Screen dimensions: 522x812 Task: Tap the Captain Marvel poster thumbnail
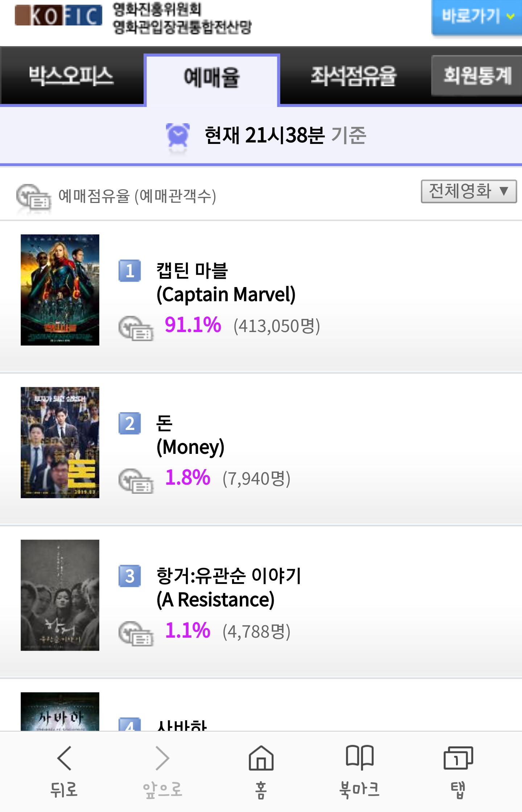pyautogui.click(x=60, y=290)
